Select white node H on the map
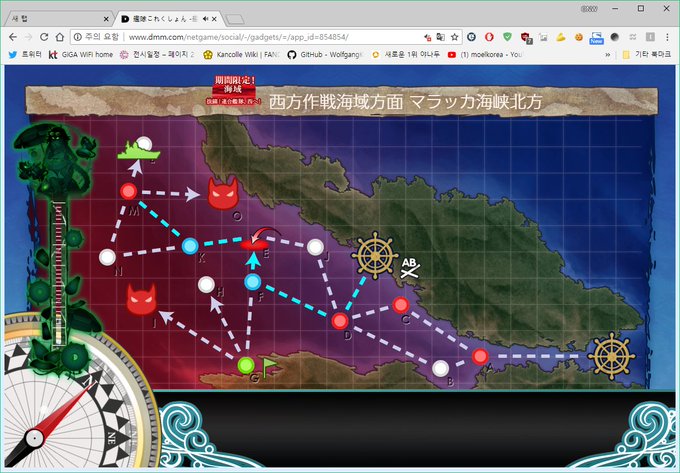The width and height of the screenshot is (680, 473). pyautogui.click(x=206, y=285)
